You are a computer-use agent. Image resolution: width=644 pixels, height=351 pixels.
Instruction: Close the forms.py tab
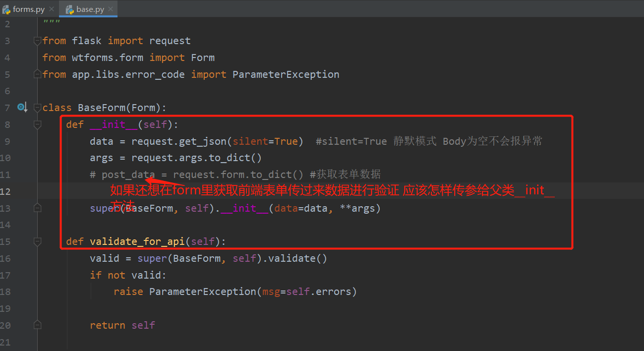point(52,8)
